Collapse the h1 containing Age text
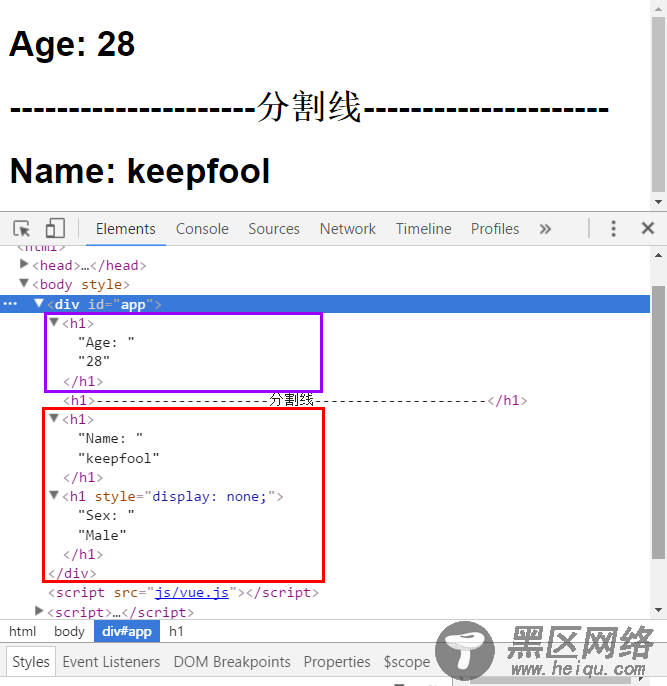Screen dimensions: 667x686 coord(54,322)
